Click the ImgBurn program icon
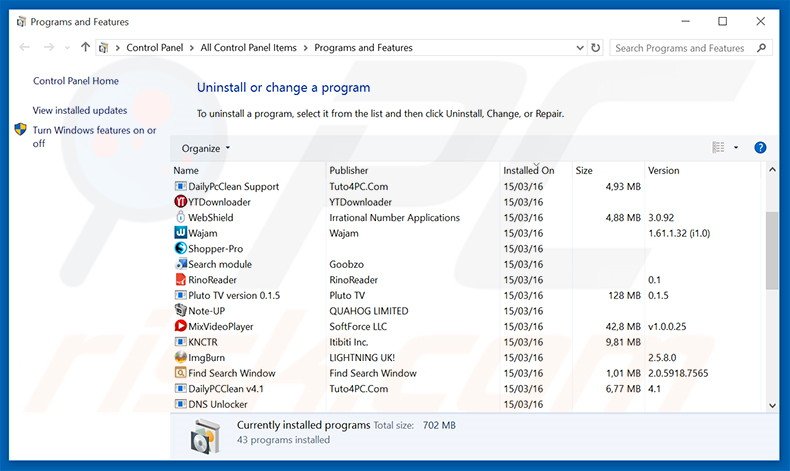 click(x=180, y=357)
